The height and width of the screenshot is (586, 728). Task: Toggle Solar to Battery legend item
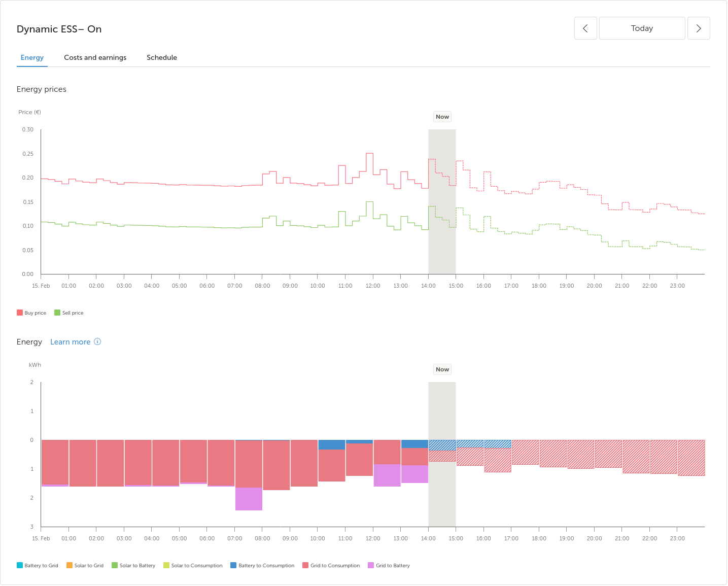(x=133, y=566)
